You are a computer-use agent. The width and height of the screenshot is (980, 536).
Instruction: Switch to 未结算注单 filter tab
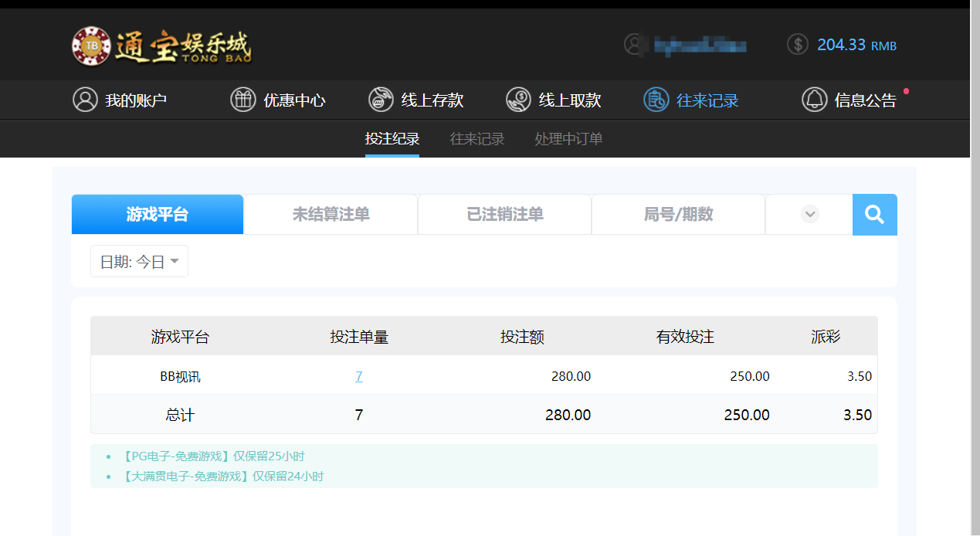click(x=330, y=214)
